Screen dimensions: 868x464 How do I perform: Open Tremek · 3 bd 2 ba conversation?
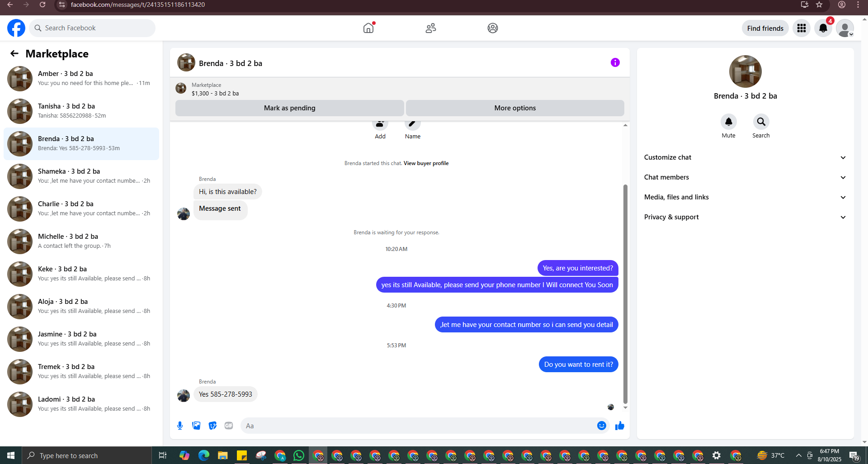click(81, 372)
